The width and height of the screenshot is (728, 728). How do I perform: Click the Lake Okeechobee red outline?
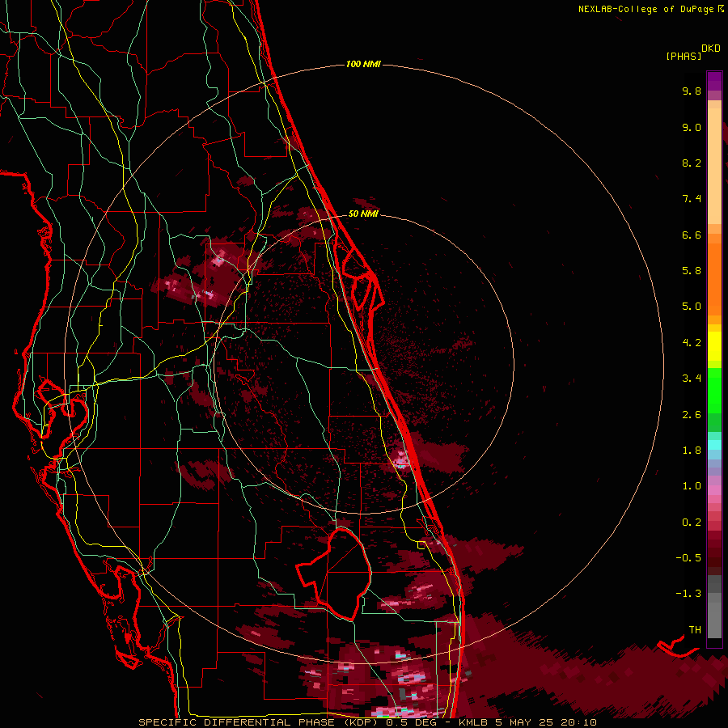coord(334,574)
